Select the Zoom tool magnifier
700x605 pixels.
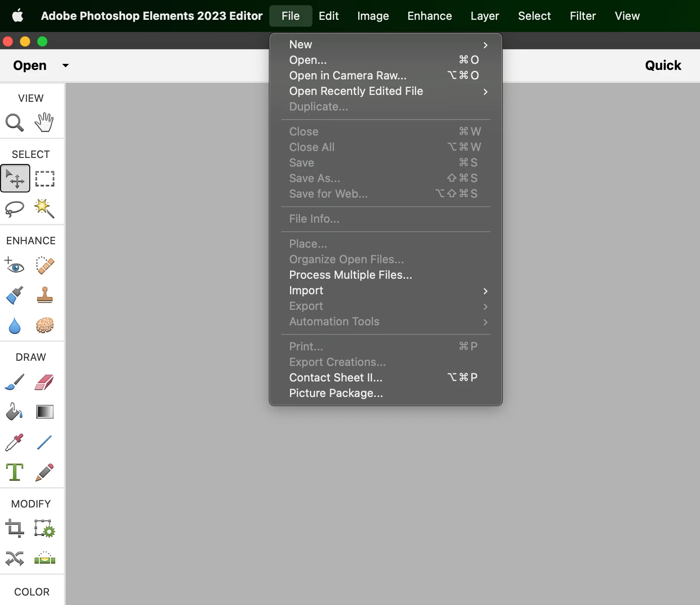point(15,123)
